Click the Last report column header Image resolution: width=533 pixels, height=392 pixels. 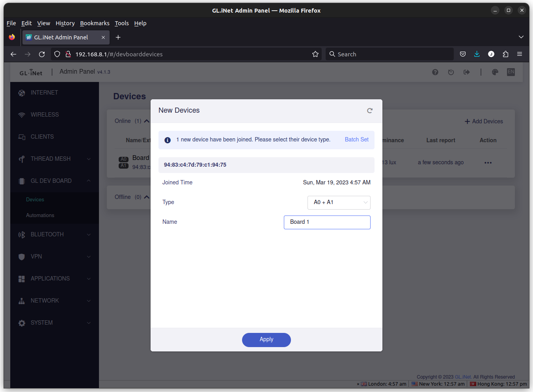tap(441, 140)
